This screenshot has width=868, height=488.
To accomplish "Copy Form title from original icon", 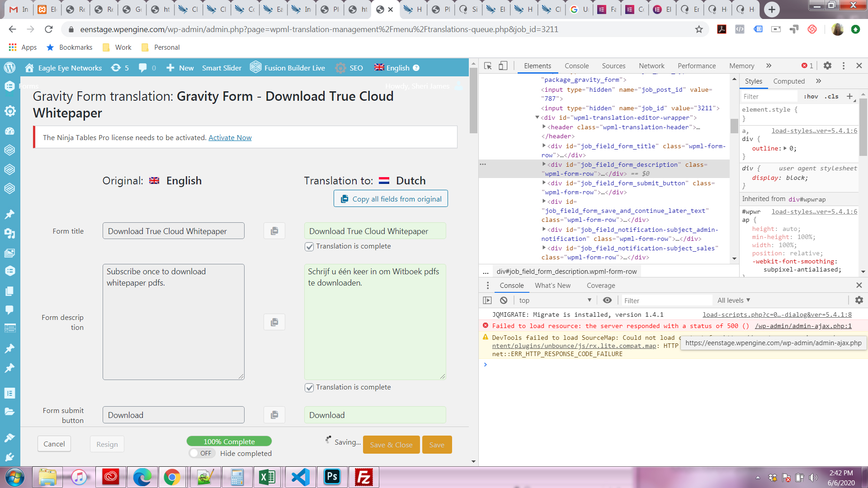I will [274, 231].
